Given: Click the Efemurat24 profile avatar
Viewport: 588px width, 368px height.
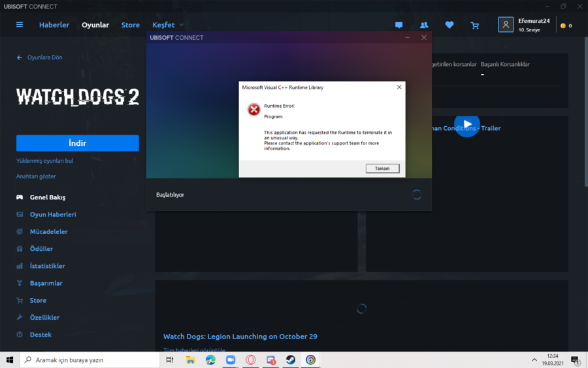Looking at the screenshot, I should pos(506,25).
